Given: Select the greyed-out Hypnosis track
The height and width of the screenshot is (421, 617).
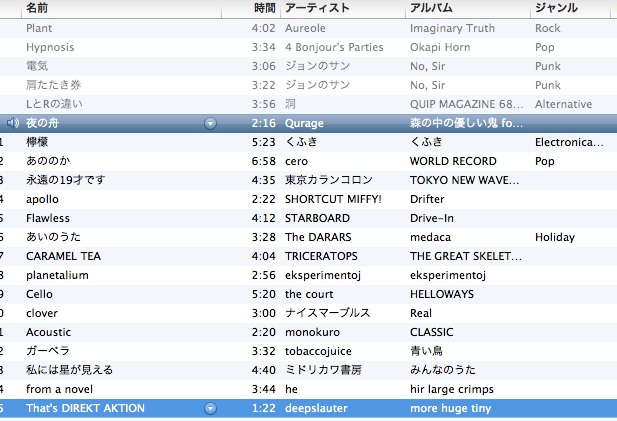Looking at the screenshot, I should pyautogui.click(x=50, y=47).
